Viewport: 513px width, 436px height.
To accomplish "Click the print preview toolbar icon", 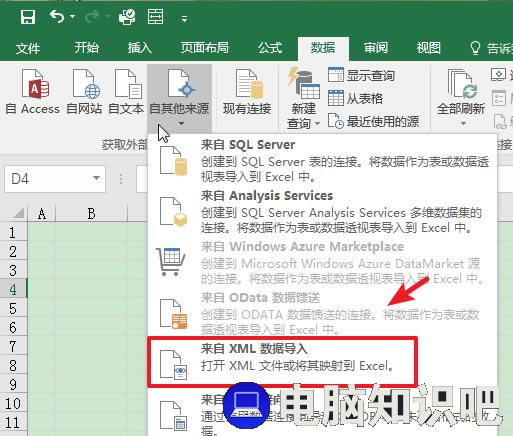I will (x=127, y=17).
